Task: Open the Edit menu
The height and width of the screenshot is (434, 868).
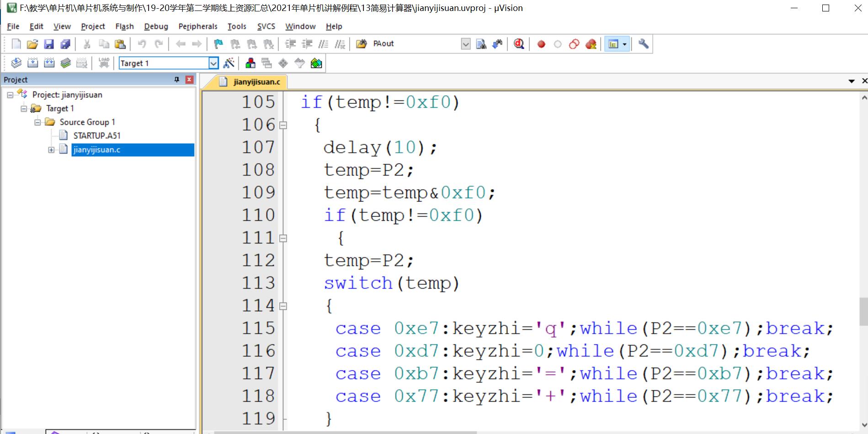Action: tap(37, 26)
